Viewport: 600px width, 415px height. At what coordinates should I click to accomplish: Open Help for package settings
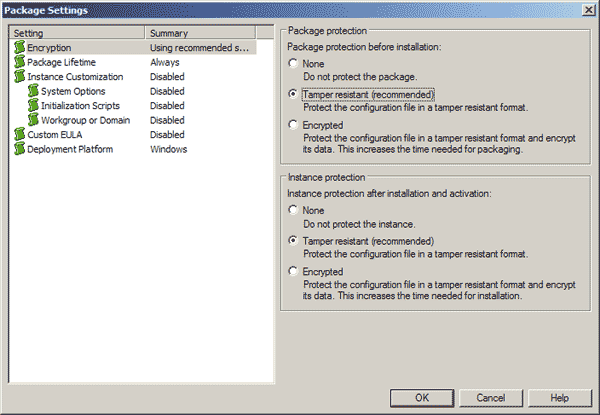[559, 397]
